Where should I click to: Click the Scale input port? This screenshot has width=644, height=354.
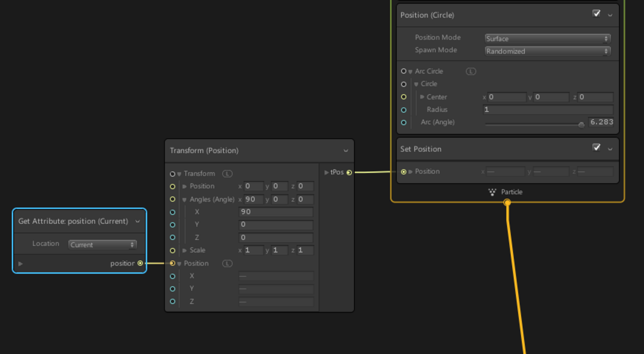click(172, 251)
